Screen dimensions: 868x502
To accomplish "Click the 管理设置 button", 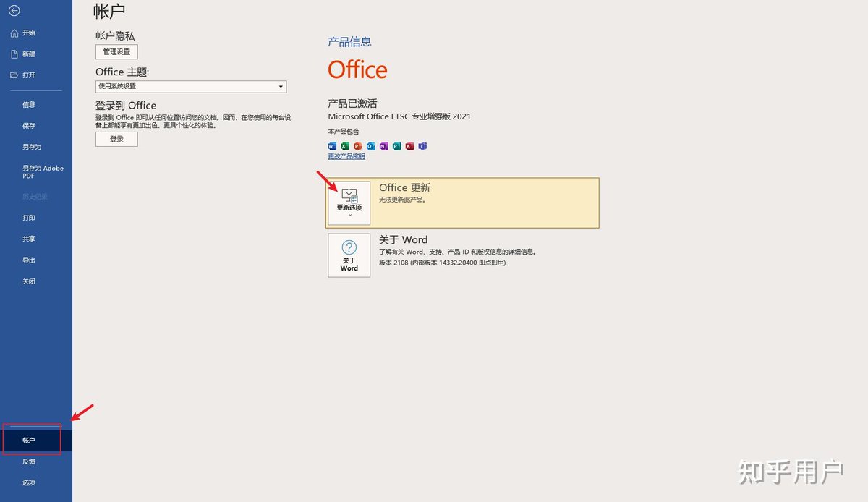I will pyautogui.click(x=116, y=52).
